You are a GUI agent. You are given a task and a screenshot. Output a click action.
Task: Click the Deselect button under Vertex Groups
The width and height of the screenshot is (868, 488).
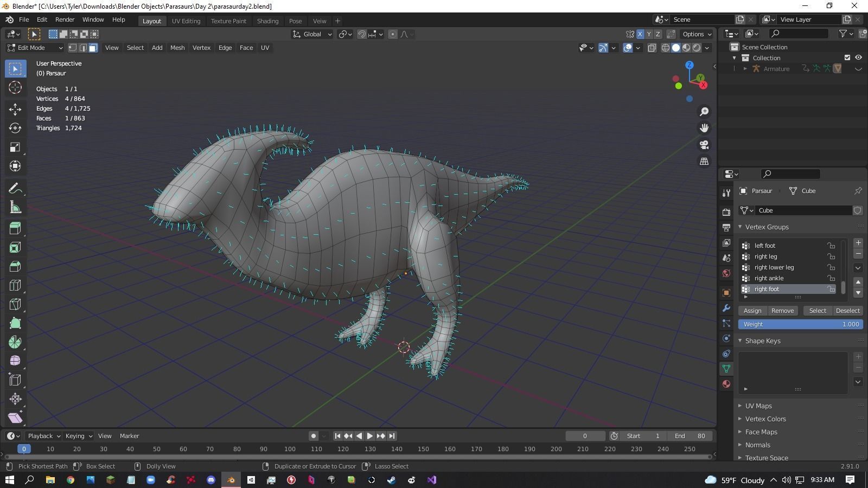(x=847, y=310)
